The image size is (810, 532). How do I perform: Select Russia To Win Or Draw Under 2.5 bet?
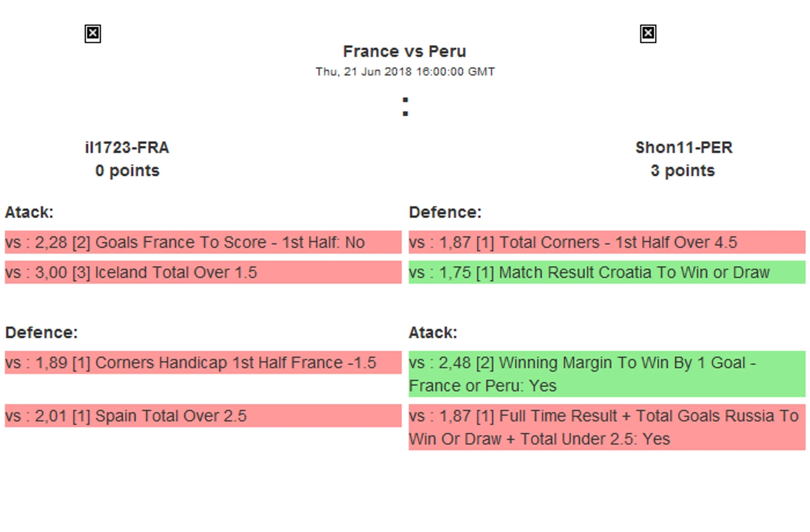606,427
